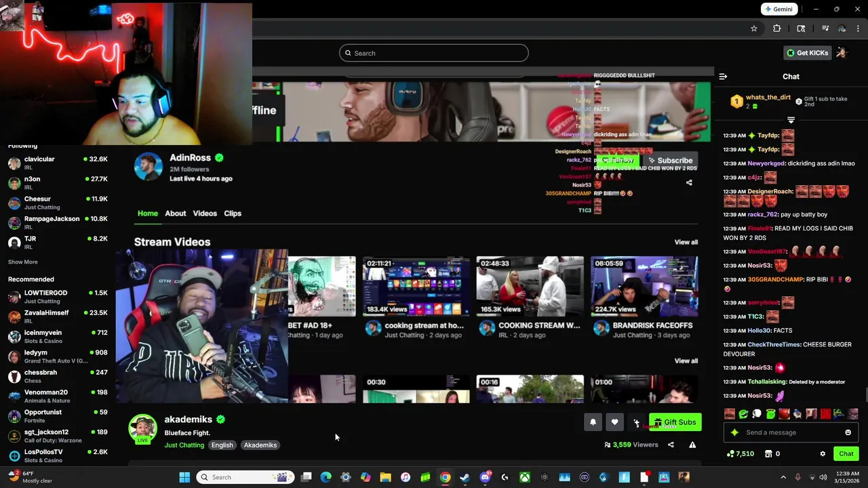
Task: Click Newyorkgod username in chat
Action: (766, 163)
